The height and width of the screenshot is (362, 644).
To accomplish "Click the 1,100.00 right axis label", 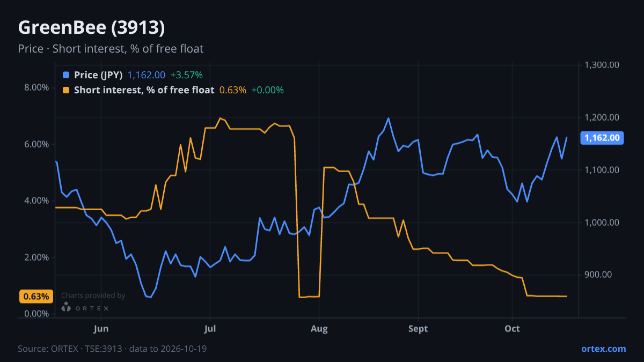I will point(602,170).
